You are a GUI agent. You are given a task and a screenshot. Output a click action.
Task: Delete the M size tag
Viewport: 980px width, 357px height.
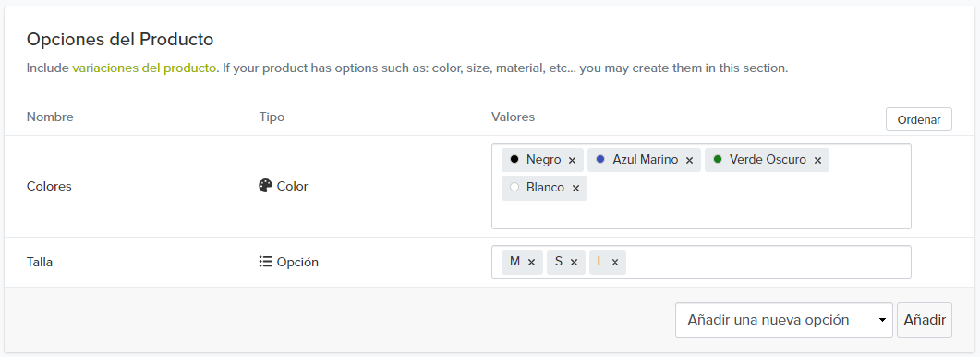pyautogui.click(x=531, y=263)
